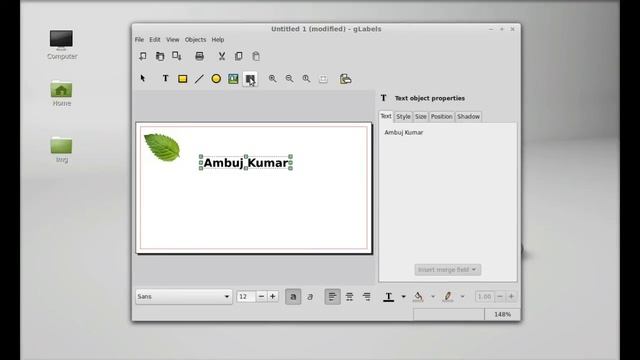Select the yellow Box tool

[x=182, y=79]
